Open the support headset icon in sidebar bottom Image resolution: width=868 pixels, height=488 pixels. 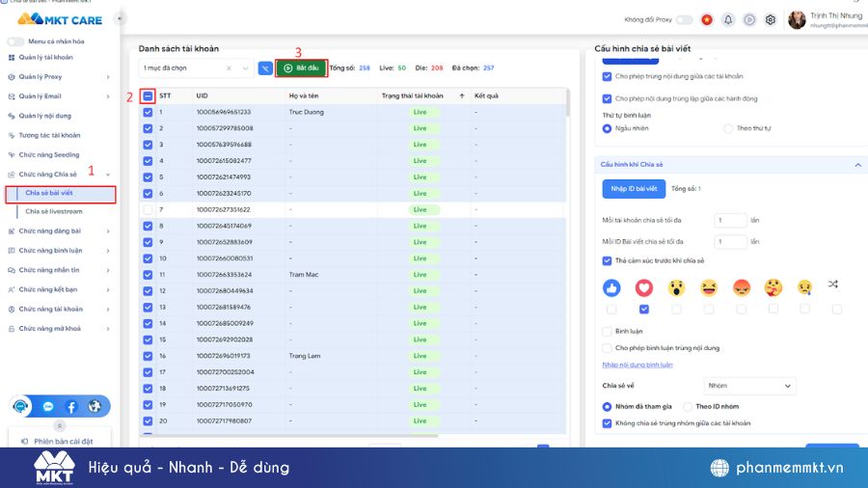[x=20, y=406]
